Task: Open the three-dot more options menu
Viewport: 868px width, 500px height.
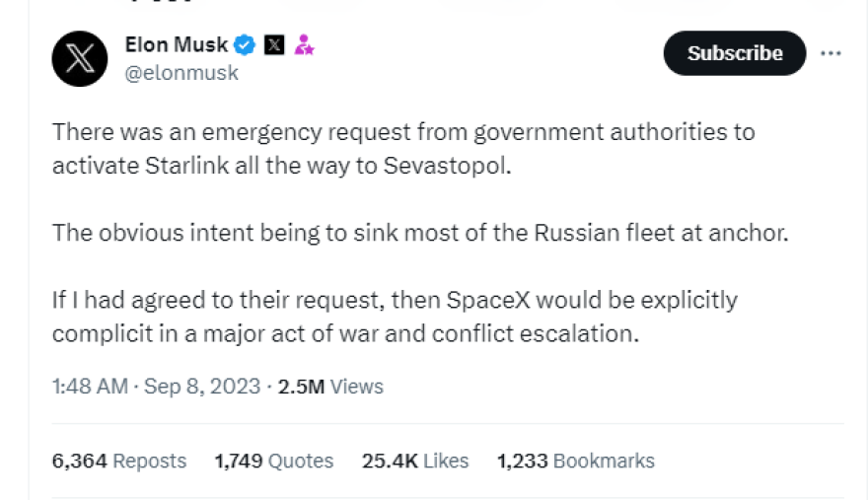Action: pyautogui.click(x=832, y=53)
